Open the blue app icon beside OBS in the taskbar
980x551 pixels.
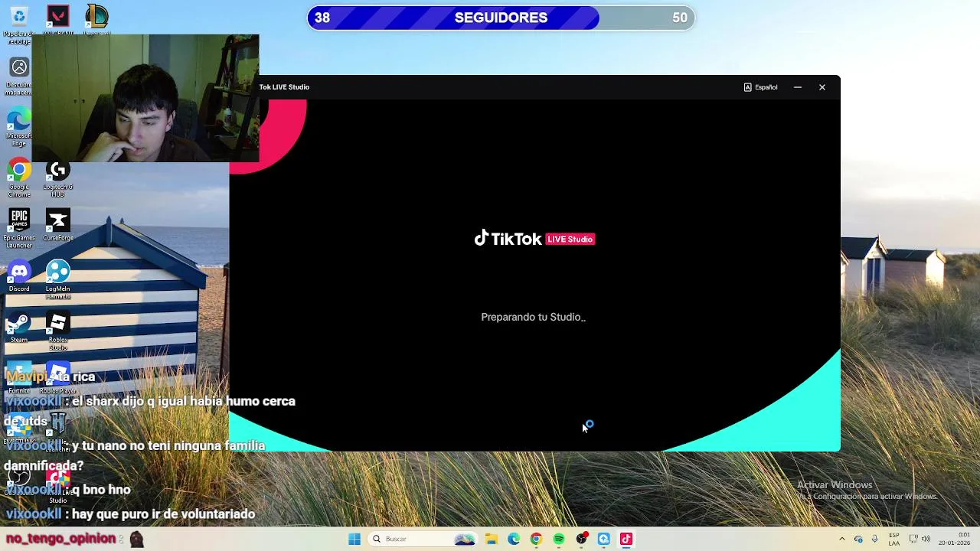[x=604, y=539]
